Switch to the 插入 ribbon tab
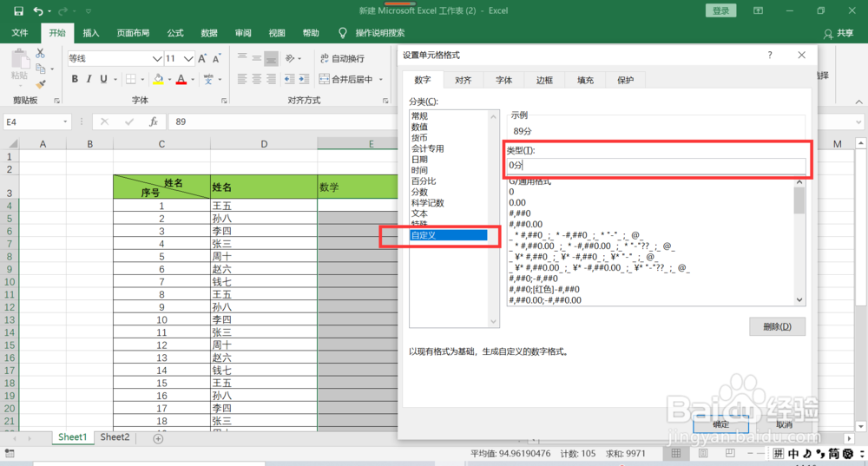 tap(91, 33)
